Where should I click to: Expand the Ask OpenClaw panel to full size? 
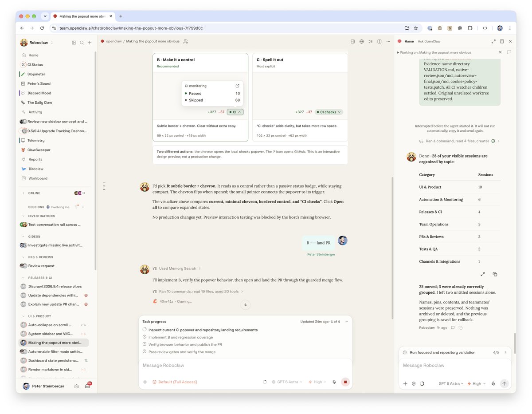tap(493, 41)
